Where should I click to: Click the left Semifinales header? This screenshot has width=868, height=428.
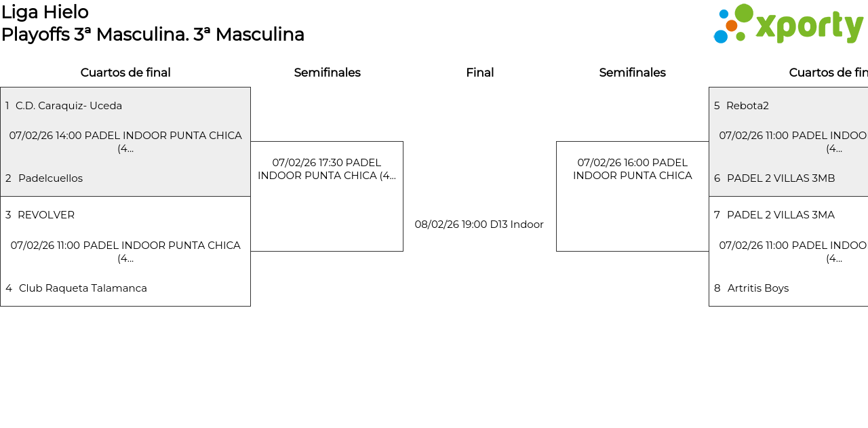pos(327,73)
